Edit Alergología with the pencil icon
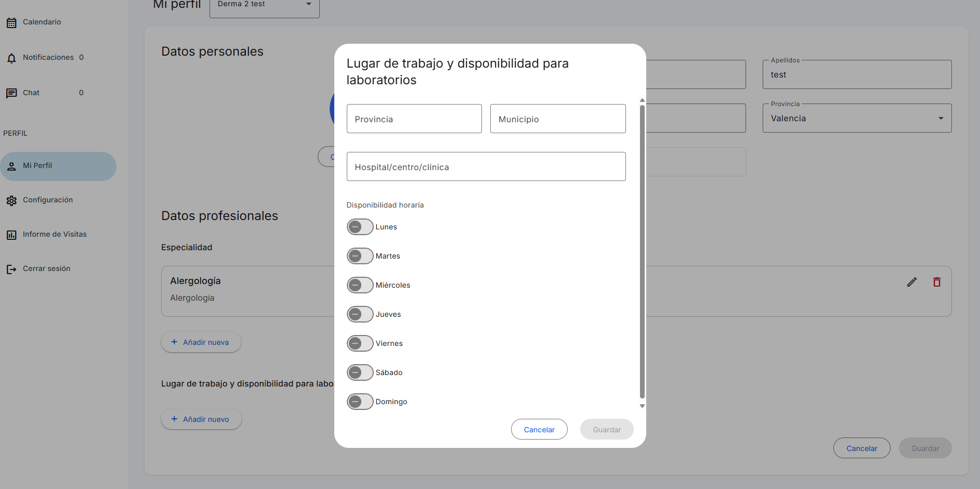Viewport: 980px width, 489px height. [x=912, y=282]
